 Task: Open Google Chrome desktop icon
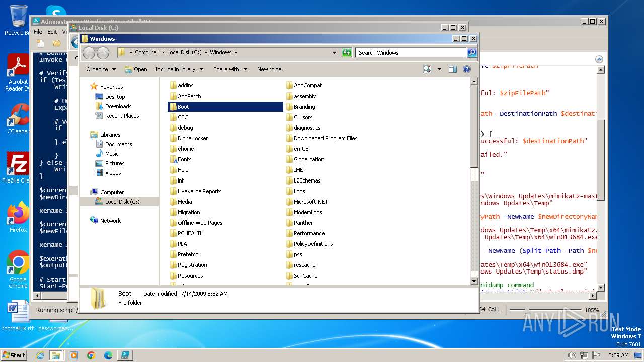coord(18,269)
